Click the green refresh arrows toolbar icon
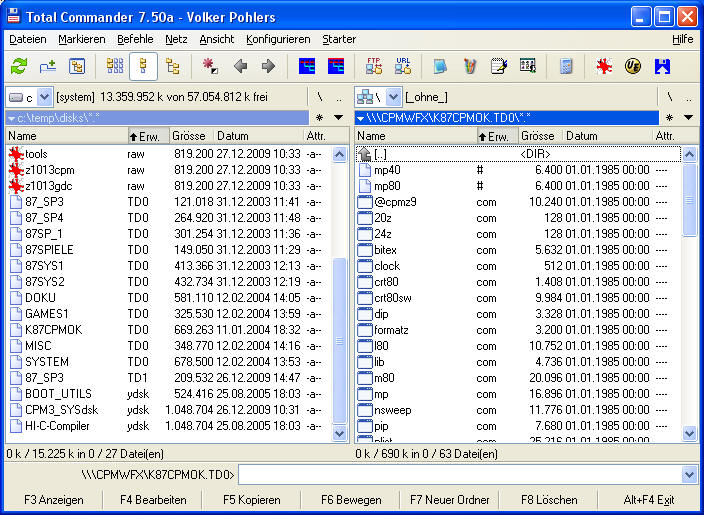The width and height of the screenshot is (704, 515). (x=19, y=66)
